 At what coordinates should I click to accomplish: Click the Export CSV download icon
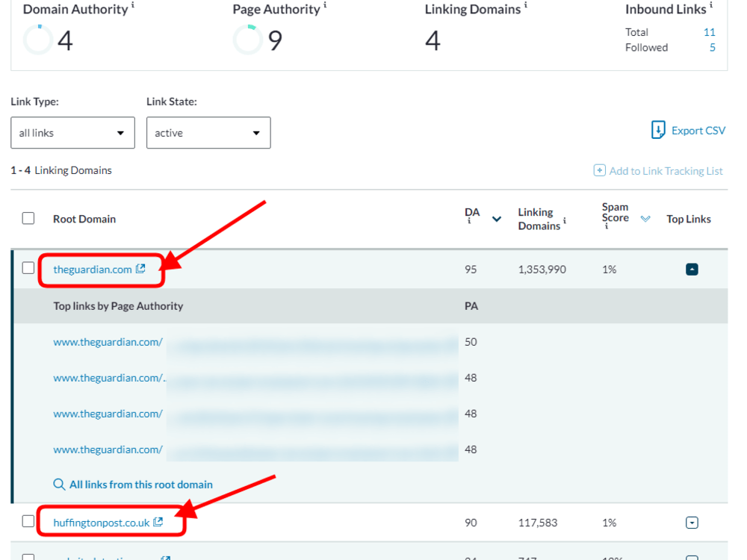point(658,130)
